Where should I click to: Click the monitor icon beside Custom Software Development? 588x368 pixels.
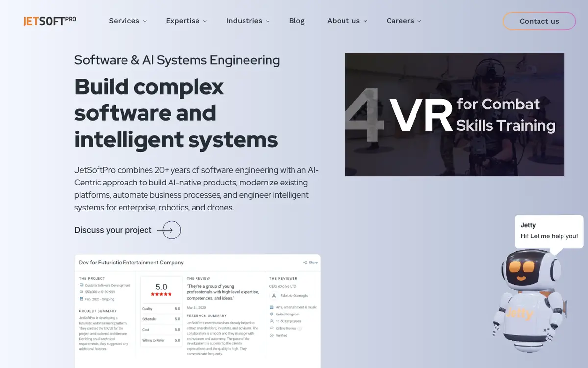[x=81, y=285]
